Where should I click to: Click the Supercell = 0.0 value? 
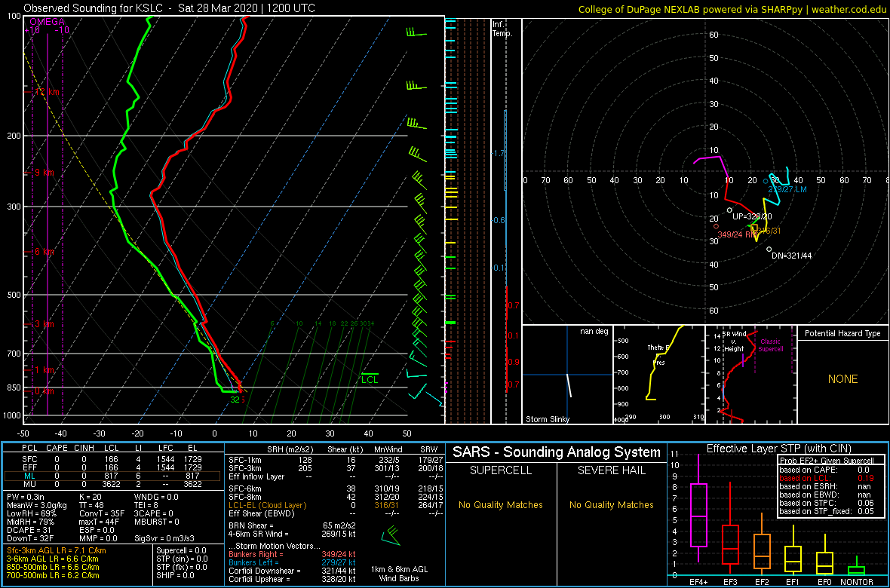pyautogui.click(x=182, y=550)
